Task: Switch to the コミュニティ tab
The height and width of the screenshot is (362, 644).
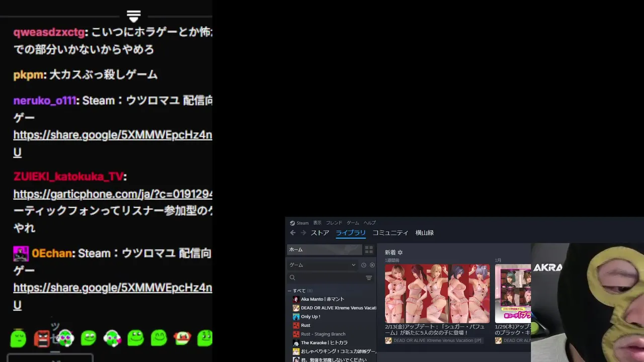Action: pyautogui.click(x=390, y=233)
